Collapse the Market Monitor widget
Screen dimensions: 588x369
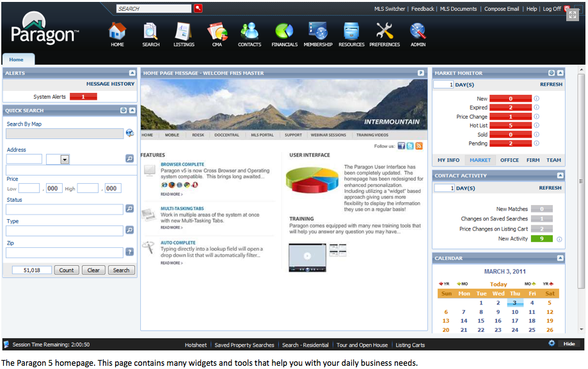click(x=560, y=73)
